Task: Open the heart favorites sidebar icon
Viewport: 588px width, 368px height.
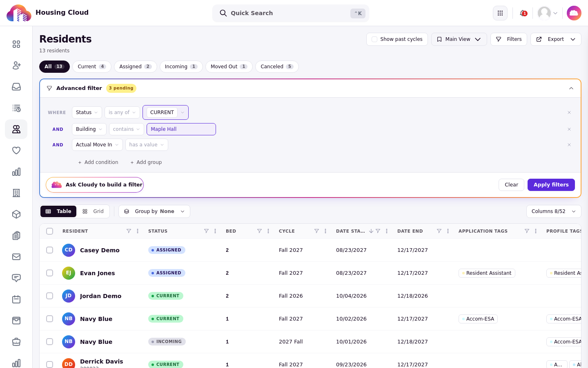Action: [x=16, y=150]
